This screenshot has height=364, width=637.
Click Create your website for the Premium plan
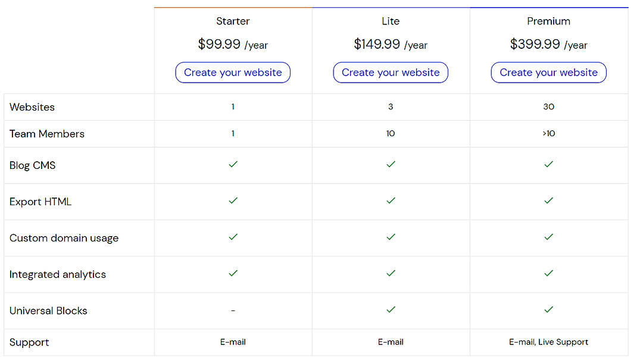548,72
